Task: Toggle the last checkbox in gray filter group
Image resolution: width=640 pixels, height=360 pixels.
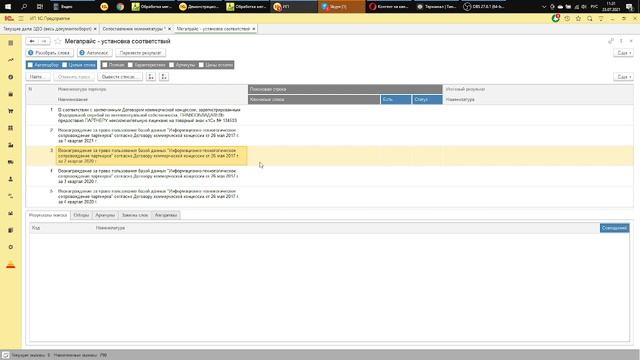Action: [x=201, y=65]
